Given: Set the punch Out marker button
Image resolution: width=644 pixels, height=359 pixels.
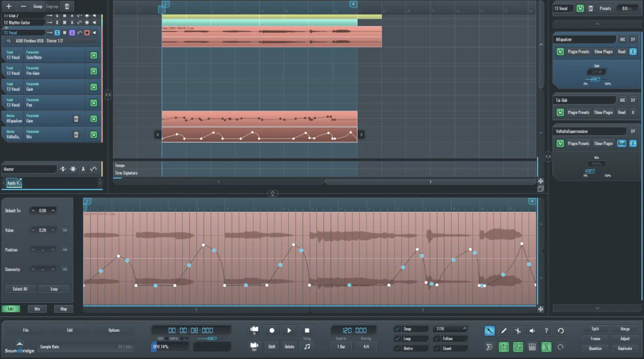Looking at the screenshot, I should 254,347.
